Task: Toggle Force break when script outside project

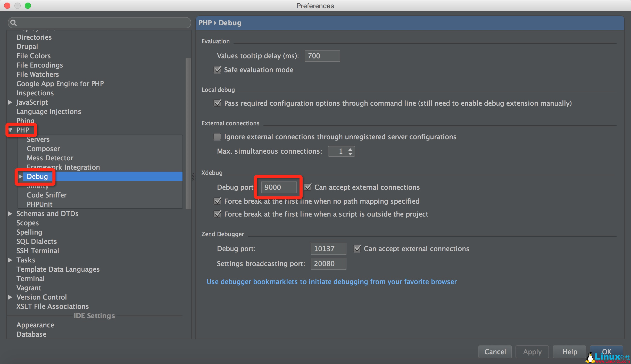Action: click(218, 214)
